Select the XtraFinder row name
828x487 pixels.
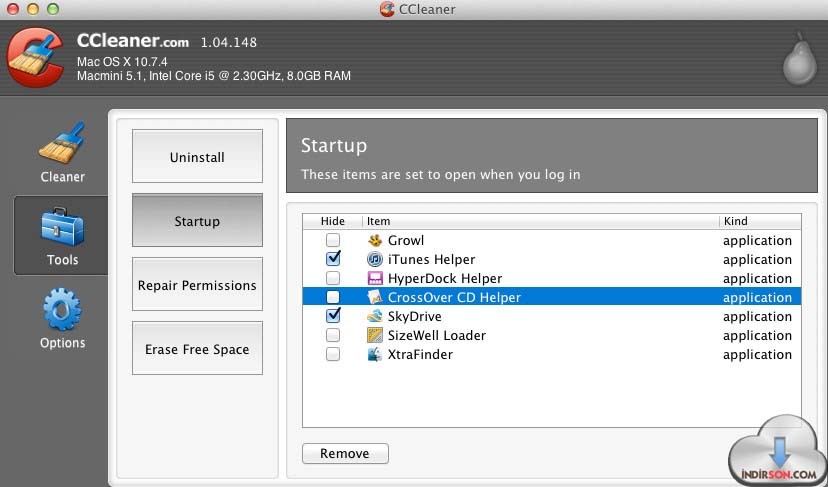click(420, 354)
